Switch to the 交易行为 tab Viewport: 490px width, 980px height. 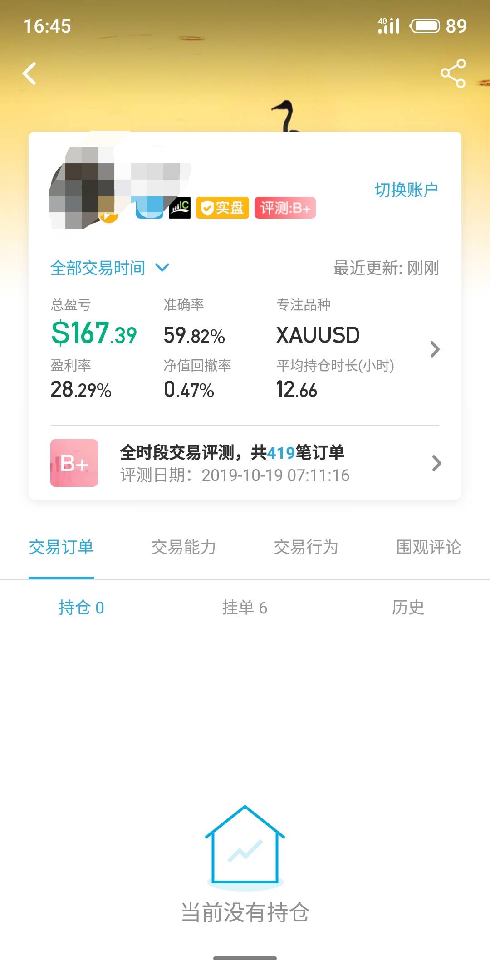pyautogui.click(x=306, y=547)
